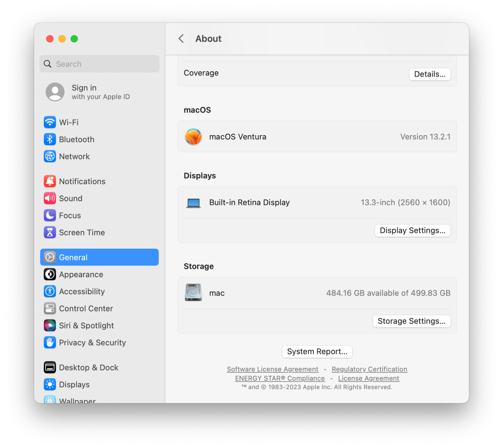Select Privacy & Security in the sidebar
503x448 pixels.
pos(99,342)
